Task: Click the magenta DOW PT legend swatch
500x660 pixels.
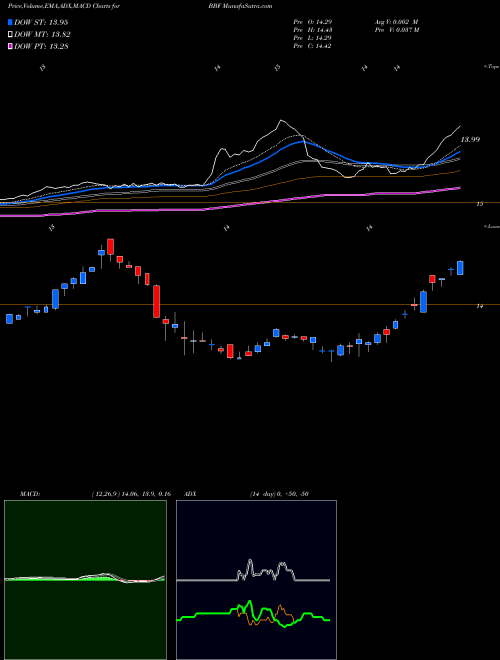Action: [x=11, y=46]
